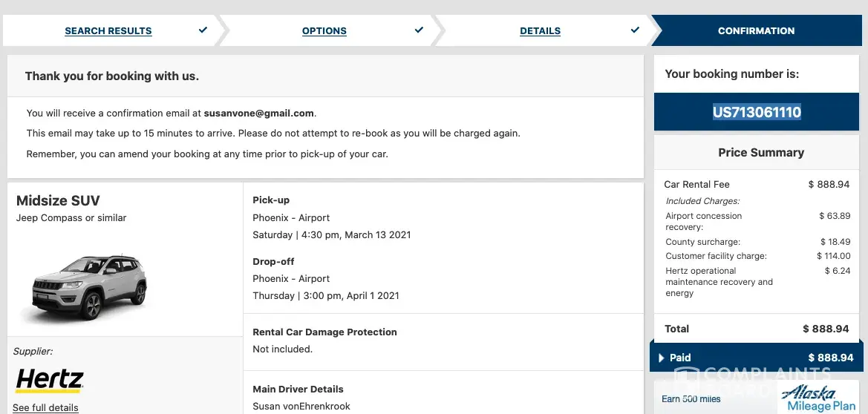Click the Rental Car Damage Protection heading
This screenshot has width=868, height=414.
tap(324, 332)
